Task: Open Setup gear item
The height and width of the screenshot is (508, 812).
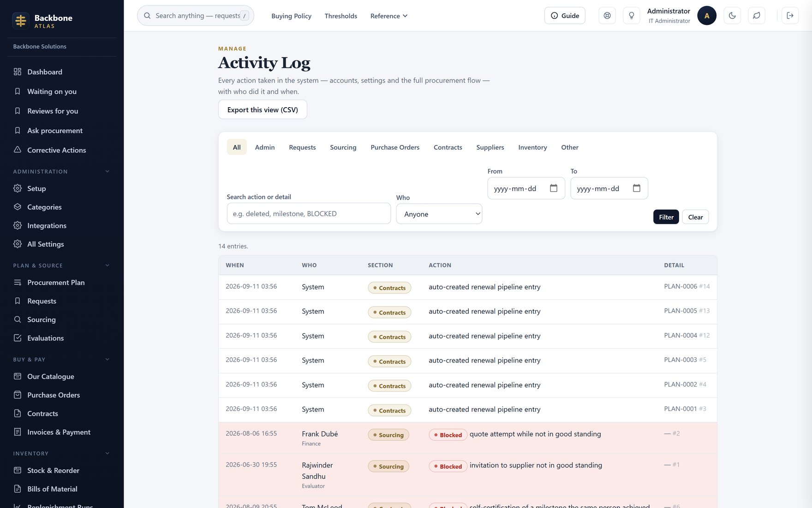Action: coord(62,188)
